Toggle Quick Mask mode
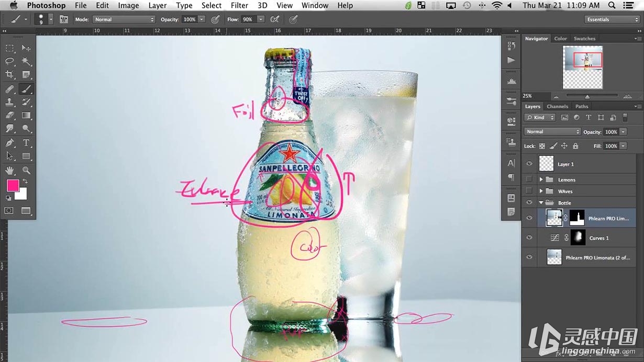The image size is (644, 362). pos(9,210)
